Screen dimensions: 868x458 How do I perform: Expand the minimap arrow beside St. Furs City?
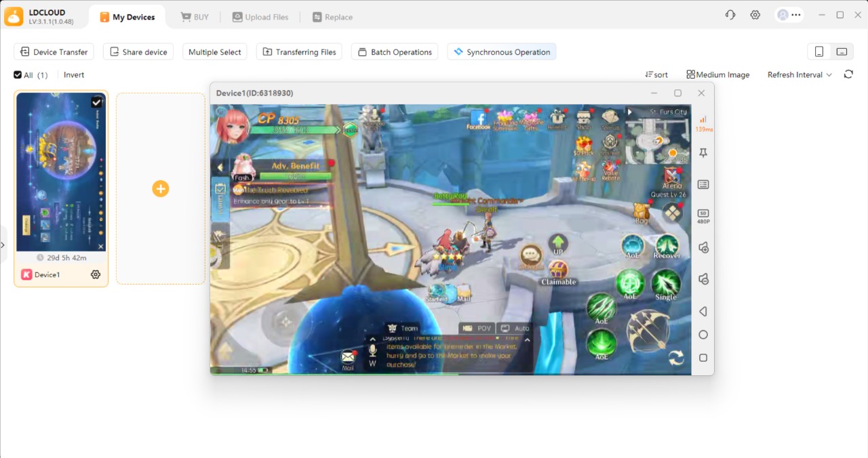(629, 112)
